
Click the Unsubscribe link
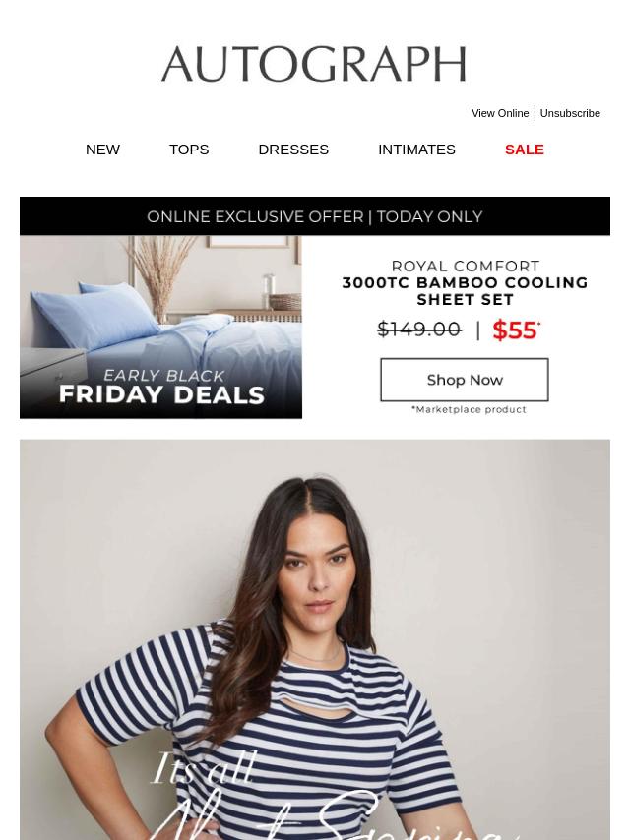pos(570,113)
